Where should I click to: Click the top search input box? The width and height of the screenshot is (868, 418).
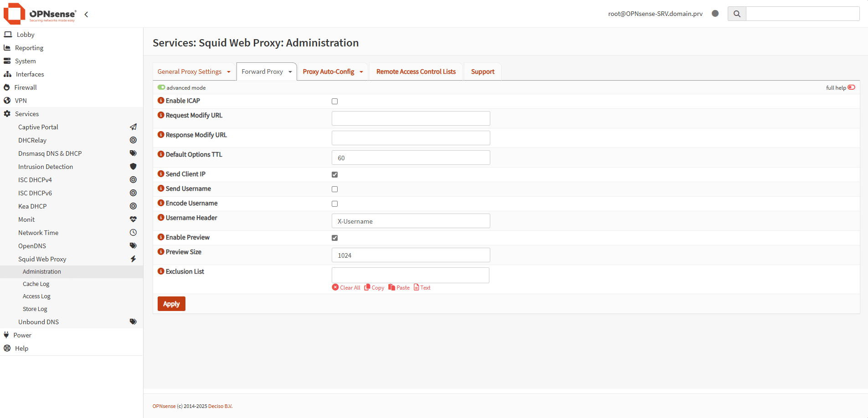[803, 14]
